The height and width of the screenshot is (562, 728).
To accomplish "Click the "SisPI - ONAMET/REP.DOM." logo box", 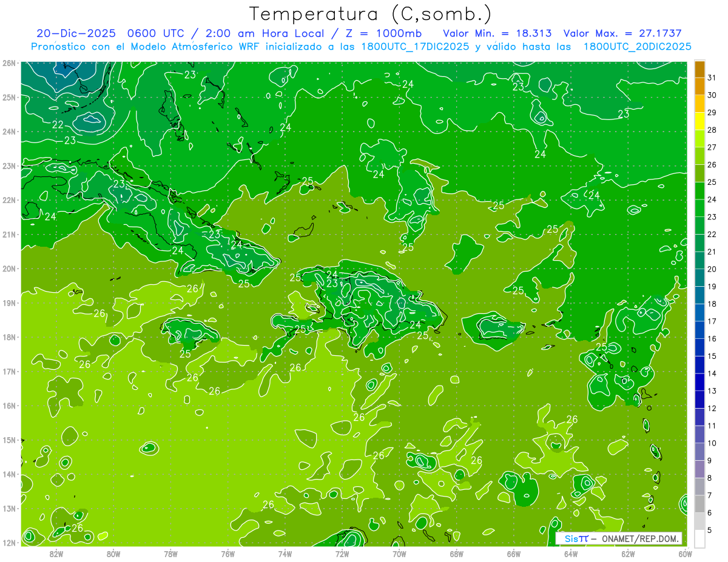I will pos(619,538).
